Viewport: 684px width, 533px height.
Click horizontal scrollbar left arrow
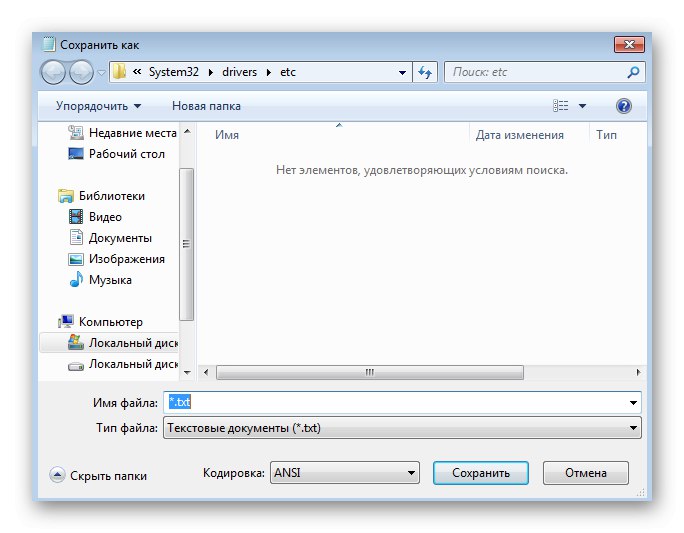(x=206, y=372)
